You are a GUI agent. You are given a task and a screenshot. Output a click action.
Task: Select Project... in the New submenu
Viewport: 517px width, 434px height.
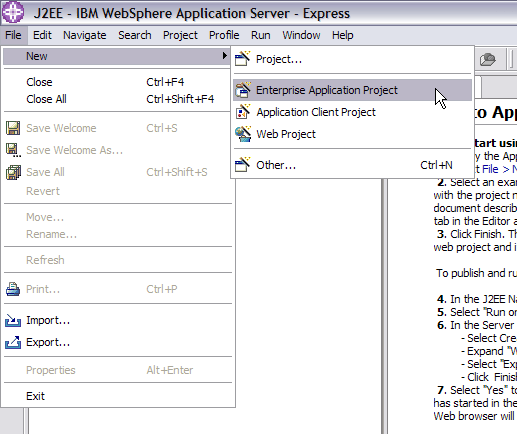(352, 59)
